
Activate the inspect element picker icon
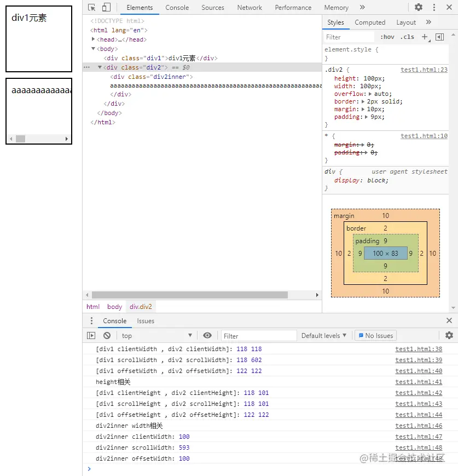click(x=91, y=7)
